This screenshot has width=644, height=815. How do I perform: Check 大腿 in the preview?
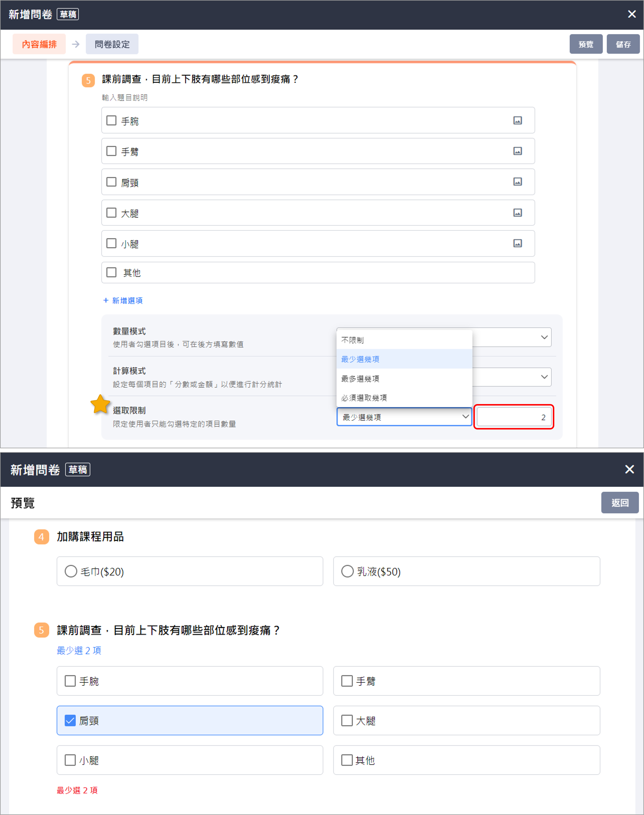click(x=347, y=720)
